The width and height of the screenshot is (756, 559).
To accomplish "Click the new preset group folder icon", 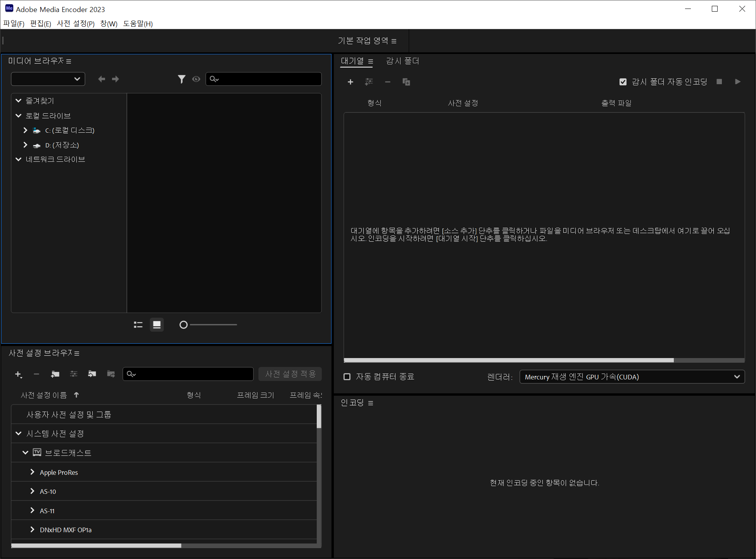I will point(55,374).
